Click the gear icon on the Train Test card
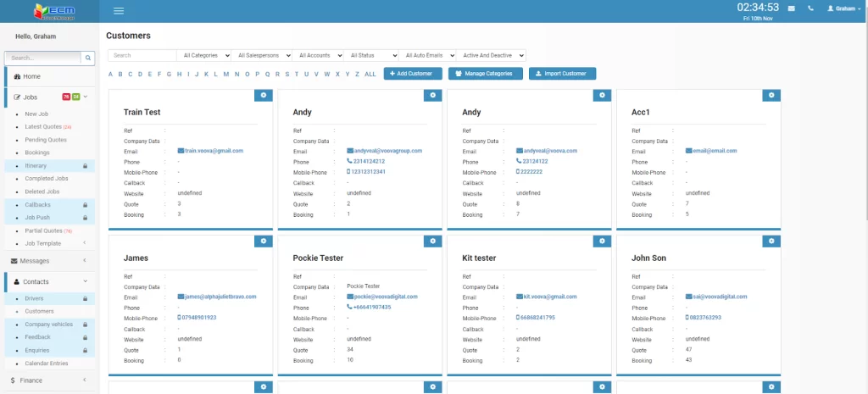 (x=263, y=96)
